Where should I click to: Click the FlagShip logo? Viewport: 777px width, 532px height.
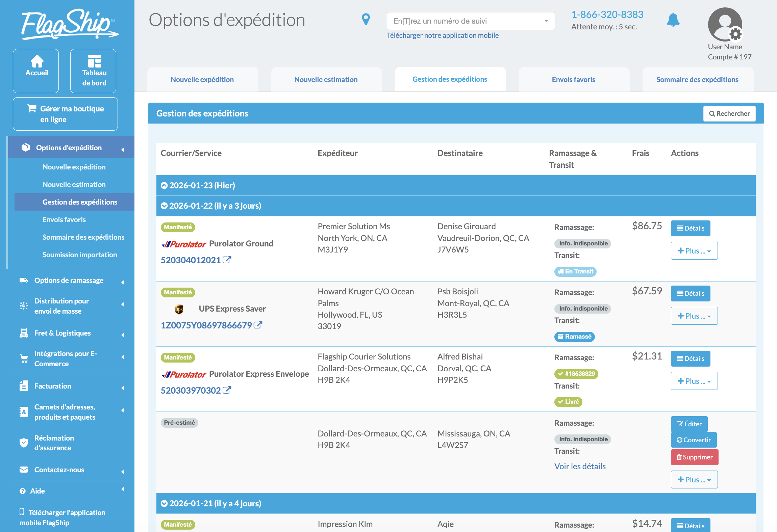pos(69,24)
